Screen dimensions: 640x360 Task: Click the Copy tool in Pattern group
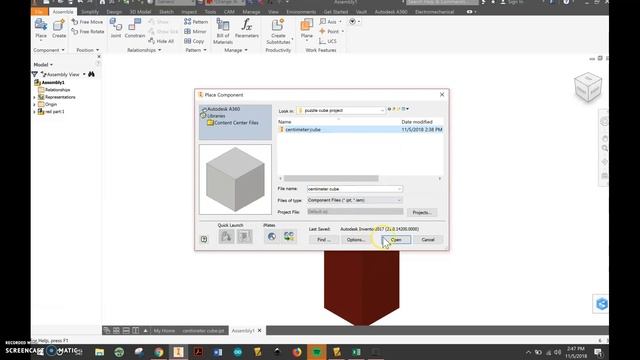point(194,41)
